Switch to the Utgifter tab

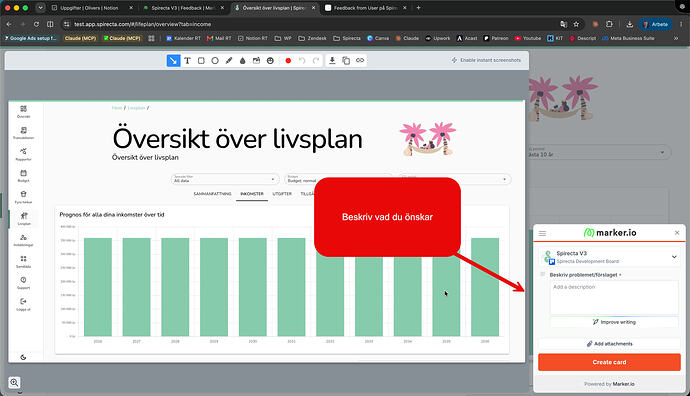coord(282,194)
